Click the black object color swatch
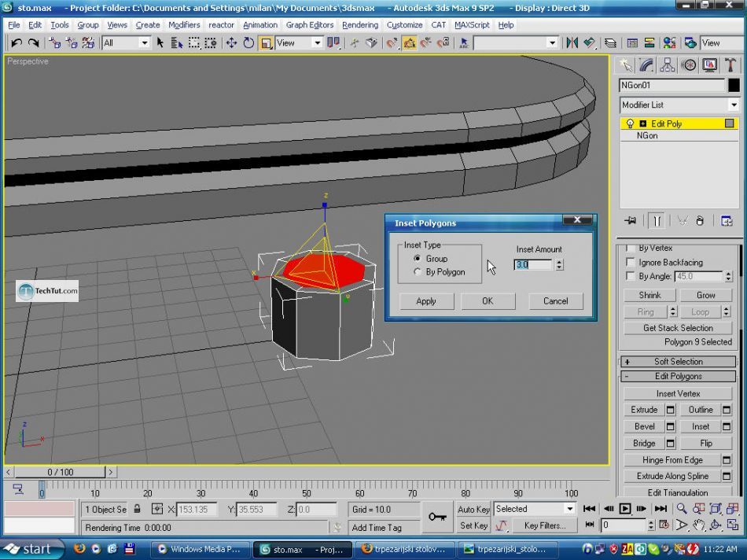 734,85
